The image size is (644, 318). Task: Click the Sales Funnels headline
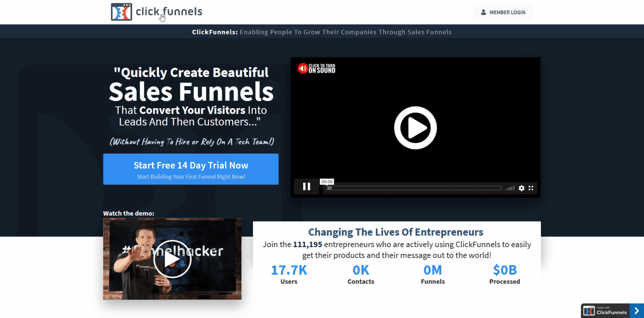(x=191, y=91)
